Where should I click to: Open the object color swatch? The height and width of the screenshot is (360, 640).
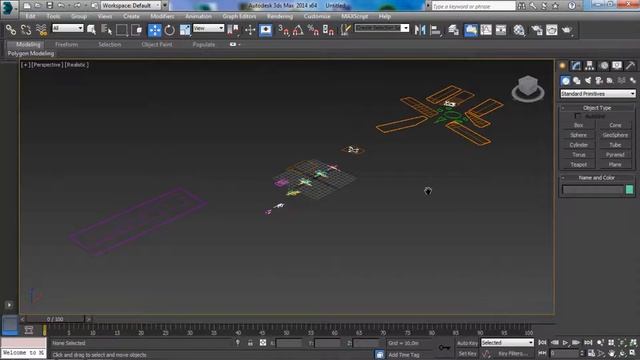pyautogui.click(x=629, y=190)
